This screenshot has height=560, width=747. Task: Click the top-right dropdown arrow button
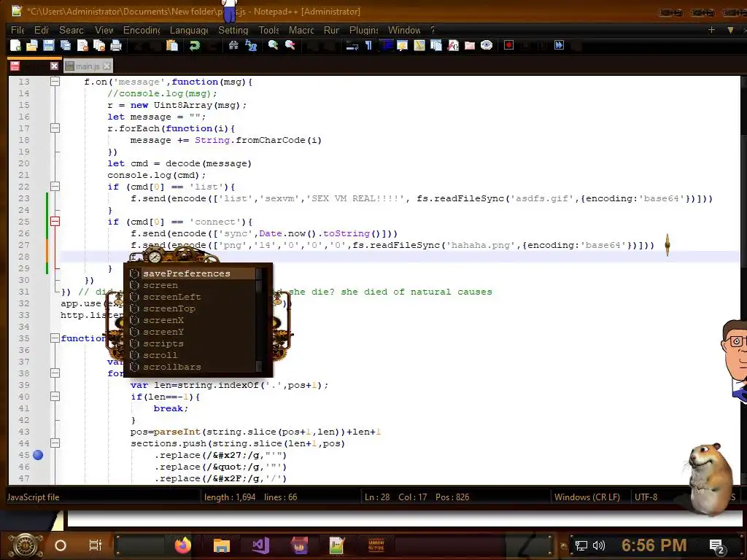tap(729, 30)
